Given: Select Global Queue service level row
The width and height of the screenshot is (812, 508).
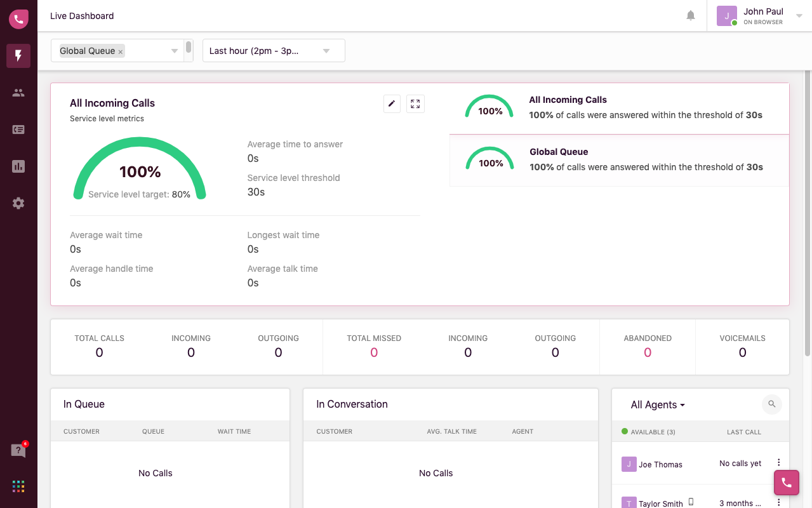Looking at the screenshot, I should (x=619, y=161).
